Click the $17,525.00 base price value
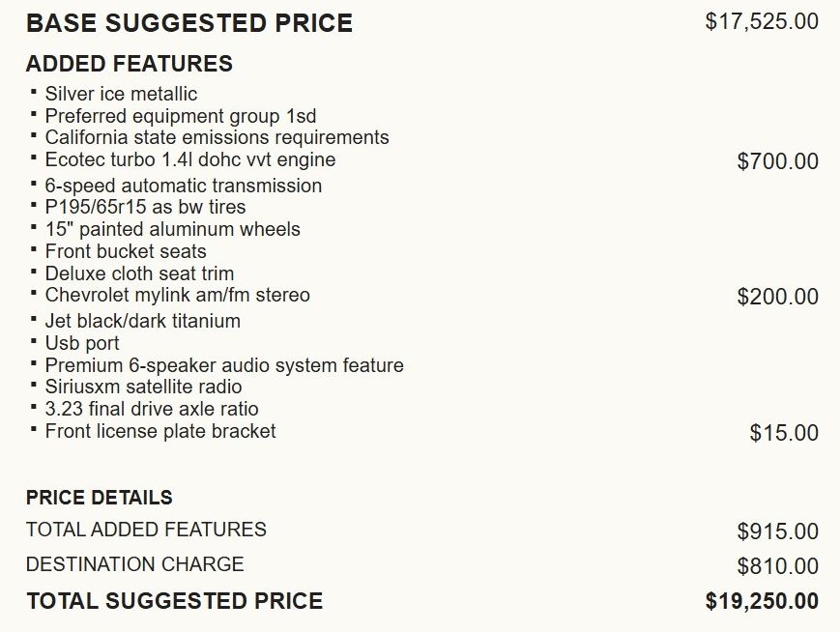 [761, 21]
